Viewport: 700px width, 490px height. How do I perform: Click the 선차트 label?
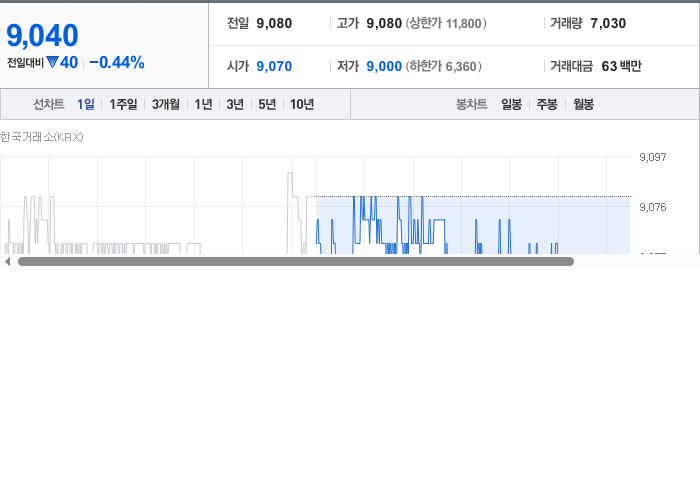click(49, 104)
